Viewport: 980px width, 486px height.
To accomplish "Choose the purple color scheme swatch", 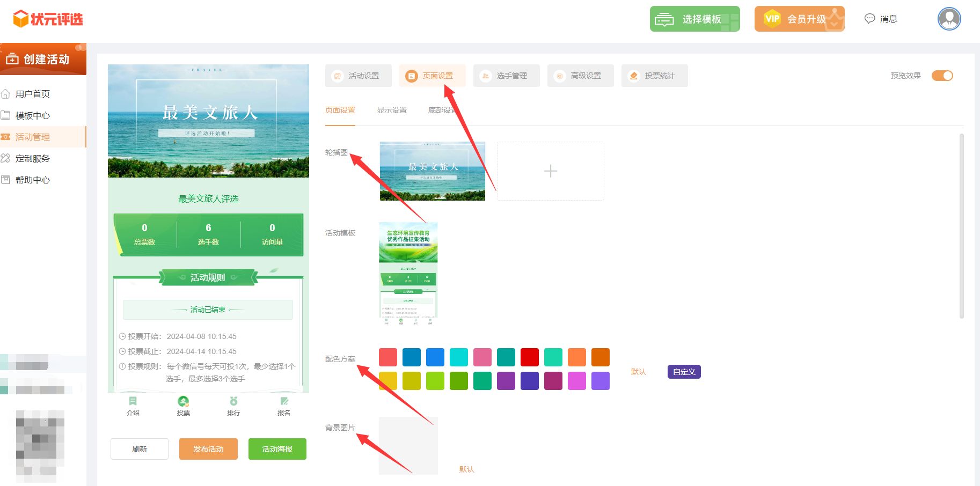I will coord(506,381).
